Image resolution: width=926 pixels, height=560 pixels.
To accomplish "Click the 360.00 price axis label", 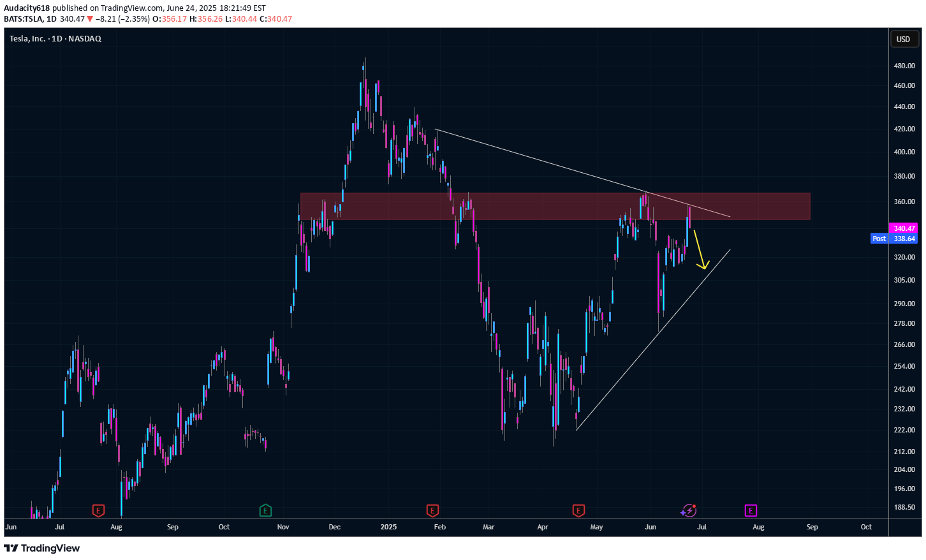I will [x=904, y=202].
